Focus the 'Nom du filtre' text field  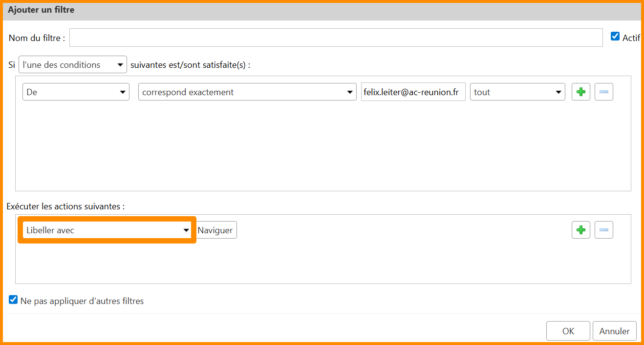point(336,38)
